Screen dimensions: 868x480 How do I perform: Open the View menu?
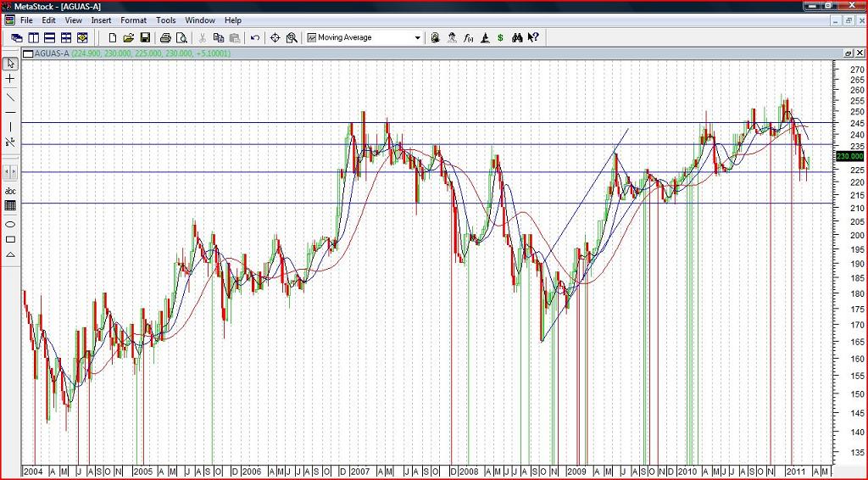[x=73, y=20]
